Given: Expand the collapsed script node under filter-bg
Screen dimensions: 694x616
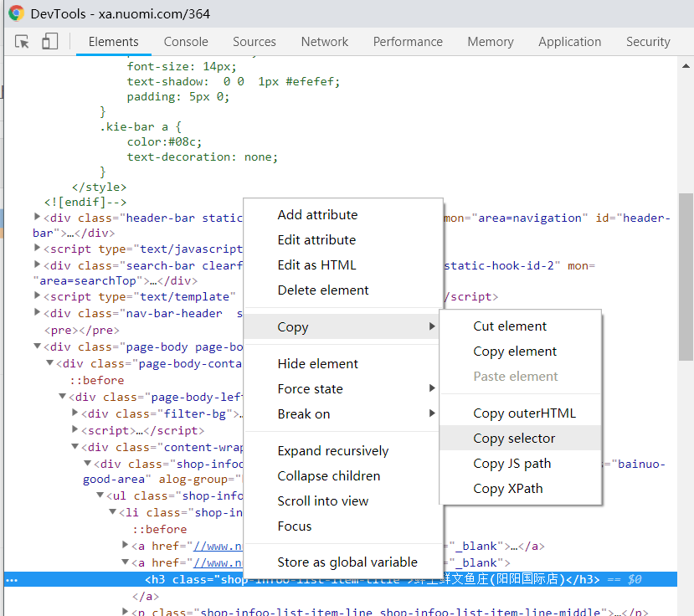Looking at the screenshot, I should pyautogui.click(x=75, y=429).
